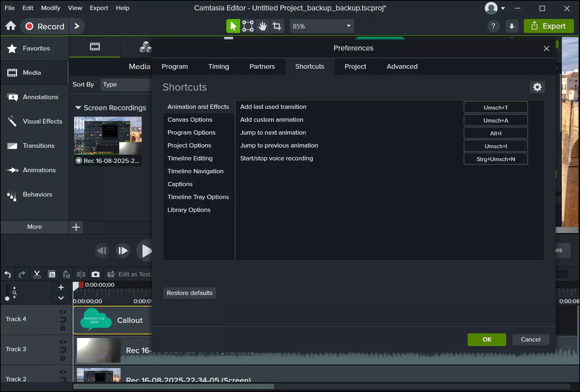Toggle Track 2 visibility eye
580x392 pixels.
[x=63, y=372]
